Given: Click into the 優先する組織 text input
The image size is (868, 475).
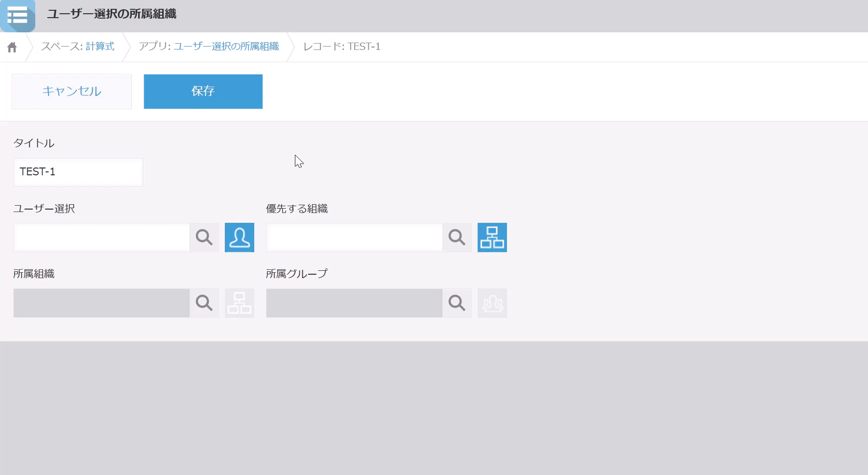Looking at the screenshot, I should 354,237.
